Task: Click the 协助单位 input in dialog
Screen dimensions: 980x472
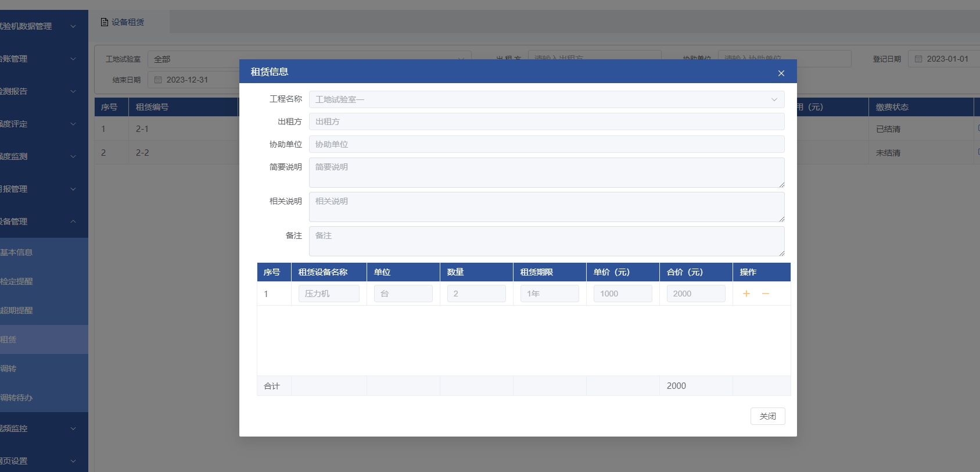Action: pyautogui.click(x=547, y=144)
